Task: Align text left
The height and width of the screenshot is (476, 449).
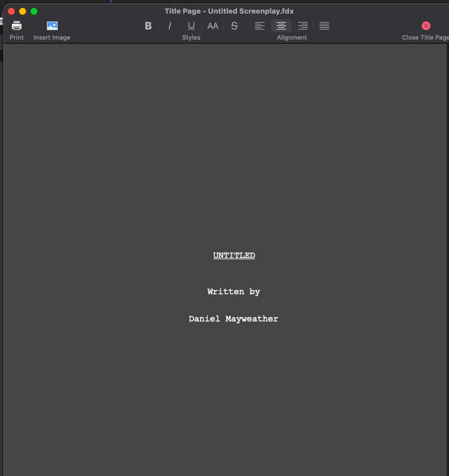Action: tap(260, 26)
